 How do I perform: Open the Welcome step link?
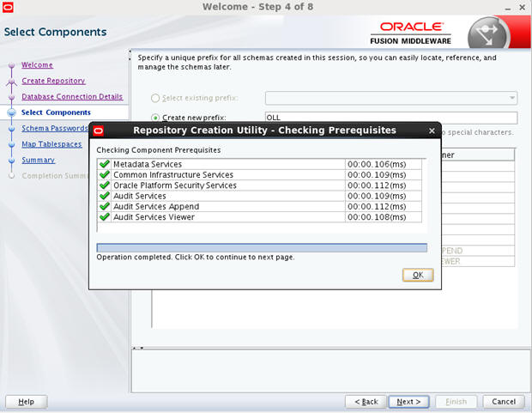[37, 65]
